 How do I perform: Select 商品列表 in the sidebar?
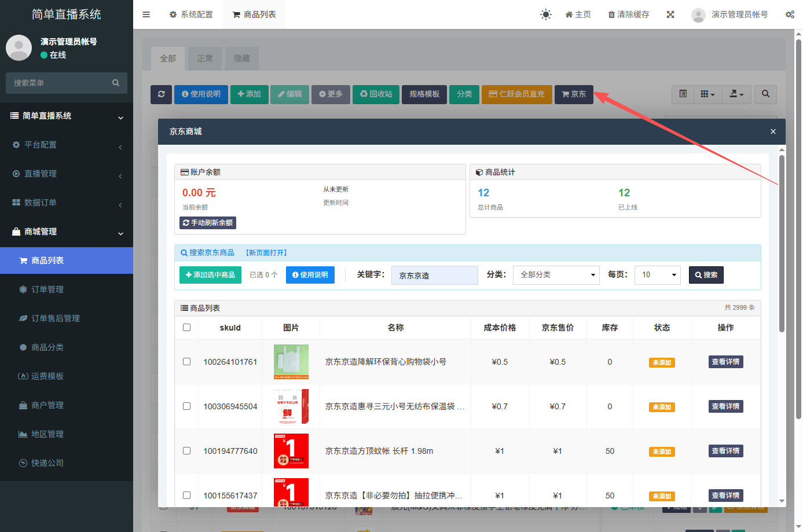click(67, 261)
